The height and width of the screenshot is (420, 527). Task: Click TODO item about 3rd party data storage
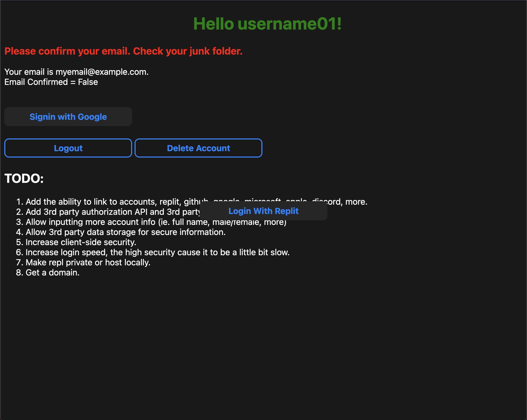tap(125, 232)
